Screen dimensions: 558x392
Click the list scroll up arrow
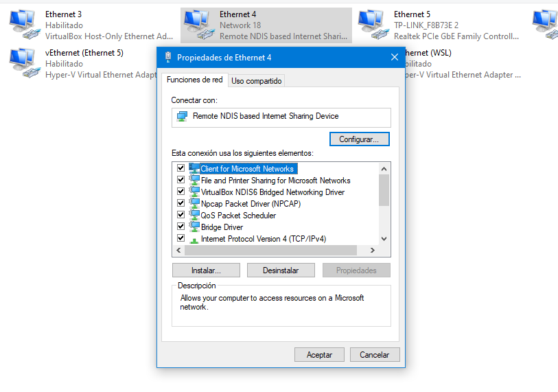(x=384, y=169)
